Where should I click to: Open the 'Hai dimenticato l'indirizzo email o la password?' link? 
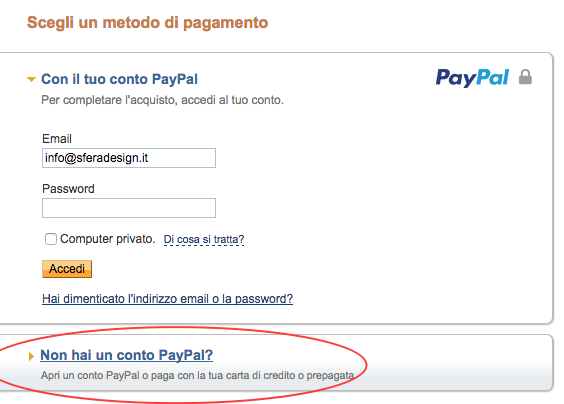168,299
